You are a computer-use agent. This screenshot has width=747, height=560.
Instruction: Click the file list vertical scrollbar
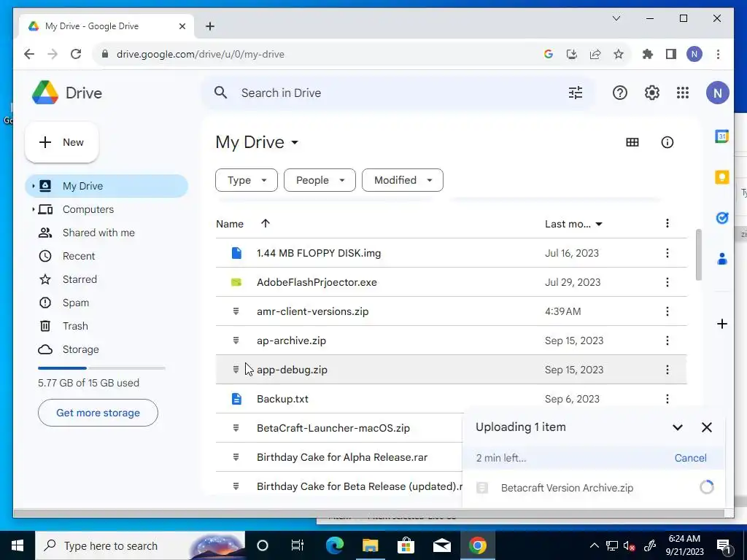pos(698,254)
